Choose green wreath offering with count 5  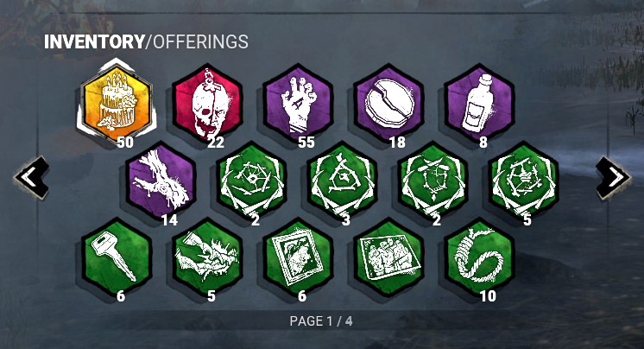pos(524,180)
